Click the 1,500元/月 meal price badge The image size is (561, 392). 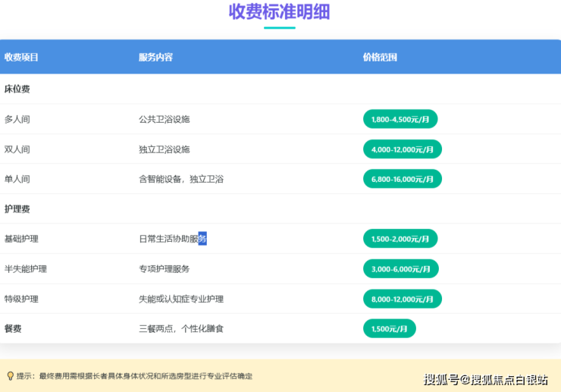coord(390,328)
